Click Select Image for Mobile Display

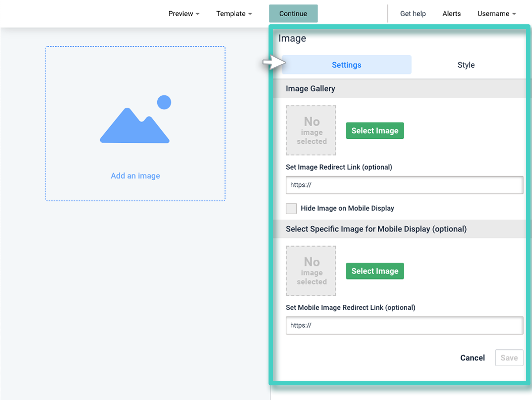click(375, 271)
